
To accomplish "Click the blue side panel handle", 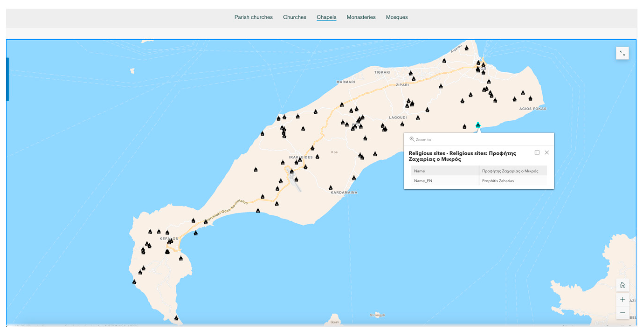I will tap(7, 79).
